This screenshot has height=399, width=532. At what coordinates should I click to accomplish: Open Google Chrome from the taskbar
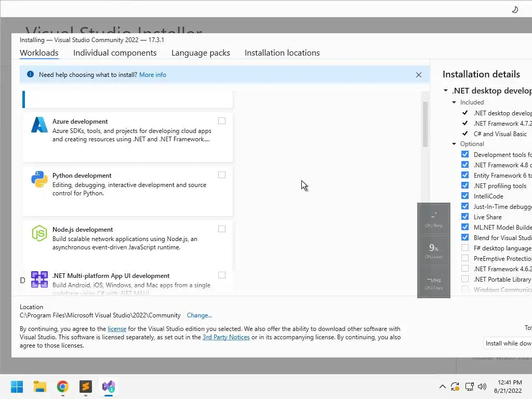click(x=63, y=387)
